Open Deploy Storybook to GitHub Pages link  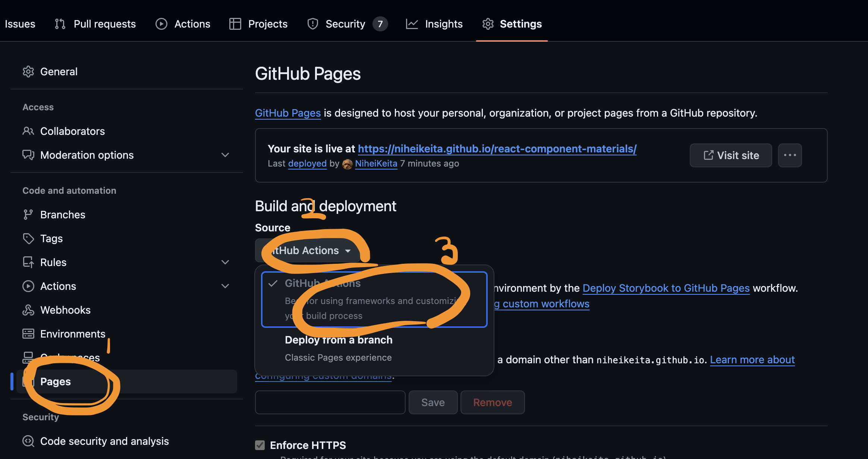(x=666, y=288)
